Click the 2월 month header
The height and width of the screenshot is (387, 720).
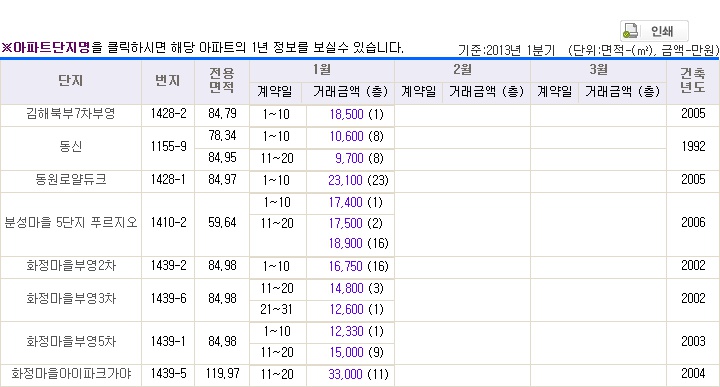click(x=462, y=70)
